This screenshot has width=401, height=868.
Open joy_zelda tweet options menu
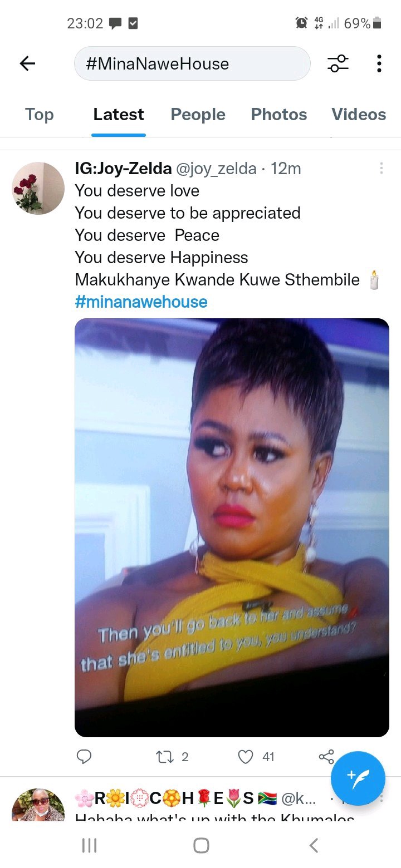[x=382, y=168]
